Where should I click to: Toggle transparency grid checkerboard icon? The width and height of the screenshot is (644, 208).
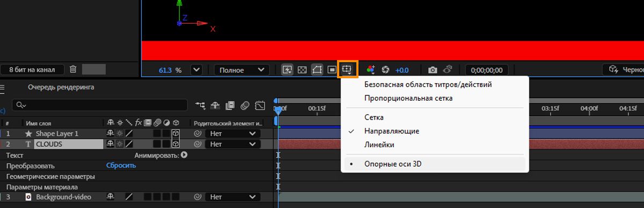pyautogui.click(x=302, y=70)
